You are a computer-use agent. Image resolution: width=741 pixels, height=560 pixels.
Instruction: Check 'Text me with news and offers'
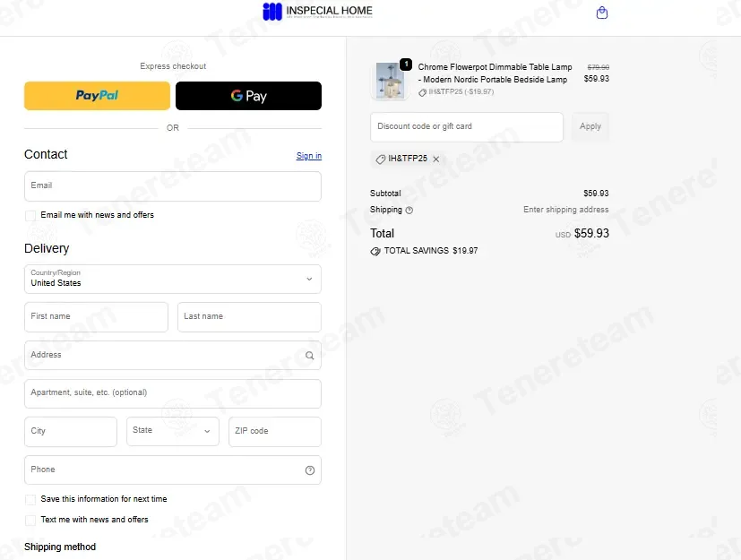point(30,521)
